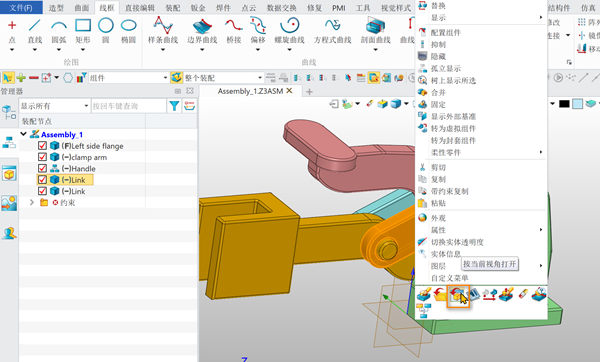This screenshot has height=362, width=600.
Task: Open dropdown arrow under 圆弧 tool
Action: 59,50
